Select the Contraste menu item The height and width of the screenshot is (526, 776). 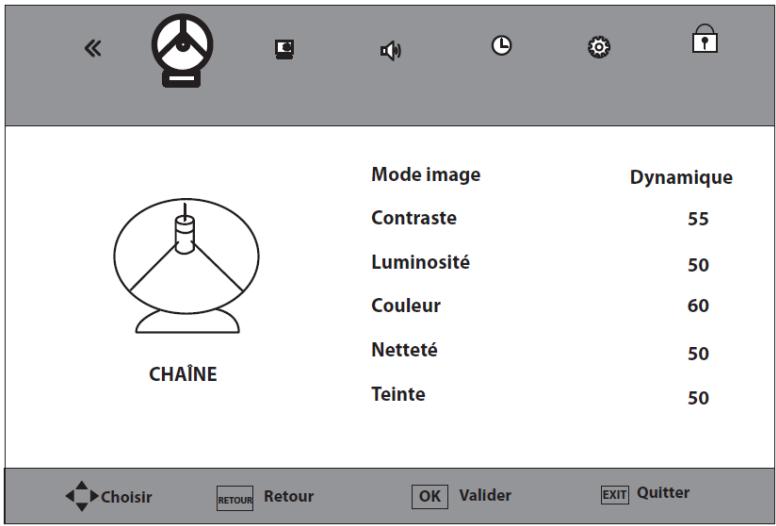point(414,218)
